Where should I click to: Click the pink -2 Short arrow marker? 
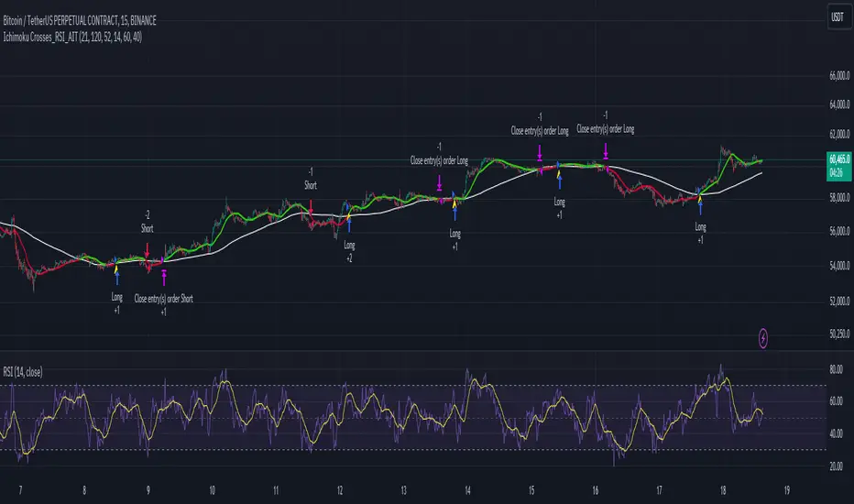147,250
